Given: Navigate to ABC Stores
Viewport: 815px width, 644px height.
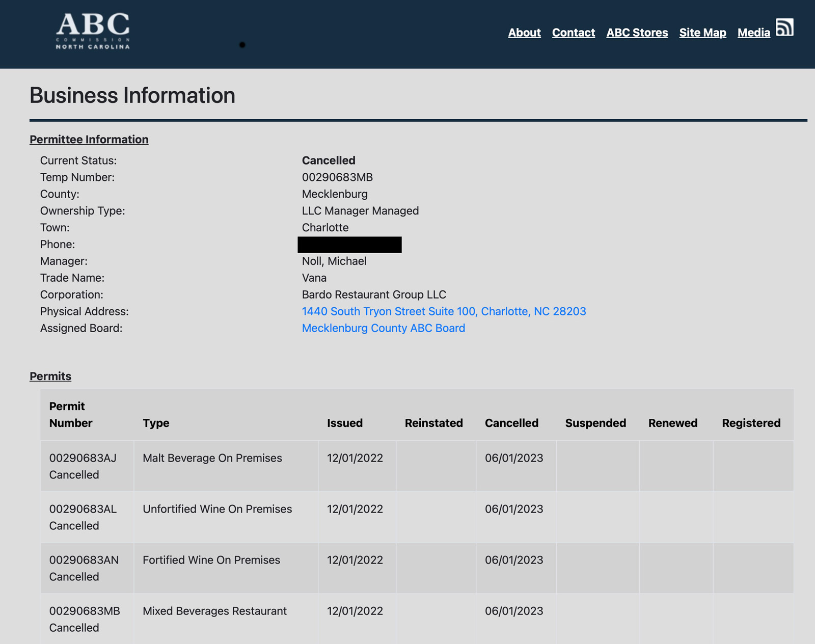Looking at the screenshot, I should tap(637, 33).
